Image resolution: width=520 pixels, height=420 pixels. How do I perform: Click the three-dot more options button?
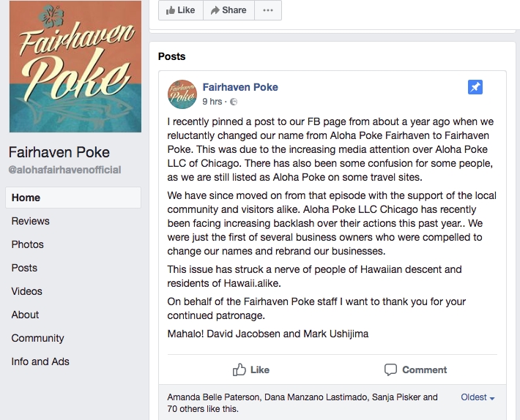(268, 10)
